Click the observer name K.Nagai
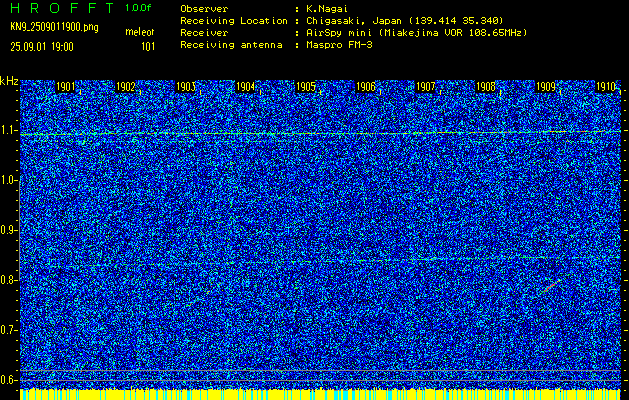This screenshot has width=629, height=400. click(327, 9)
